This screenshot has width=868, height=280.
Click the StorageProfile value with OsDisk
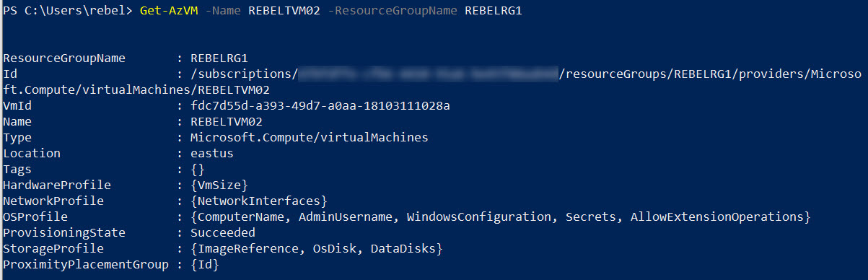tap(317, 248)
